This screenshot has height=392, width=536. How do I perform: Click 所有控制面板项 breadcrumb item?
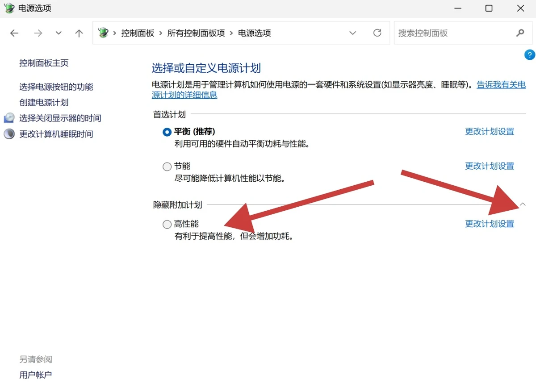(196, 33)
